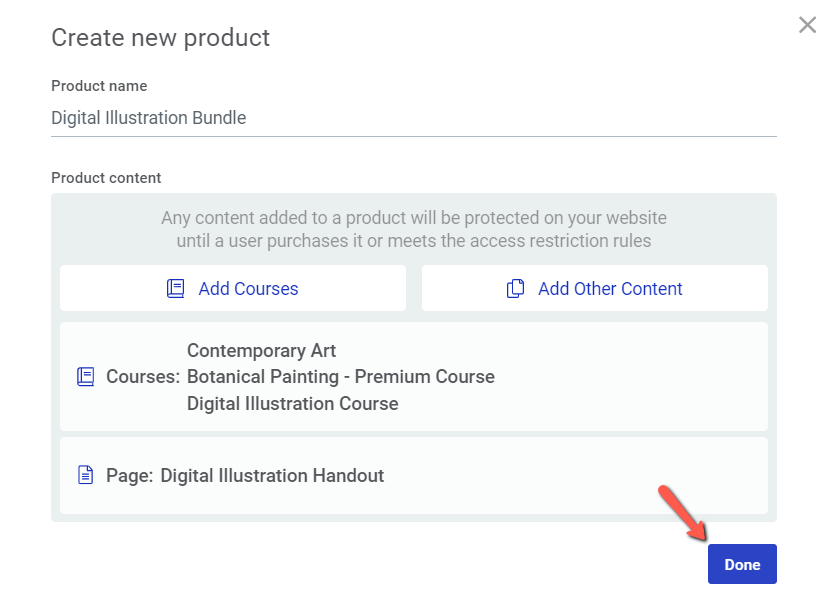Click the Add Courses button
The width and height of the screenshot is (816, 599).
[233, 288]
